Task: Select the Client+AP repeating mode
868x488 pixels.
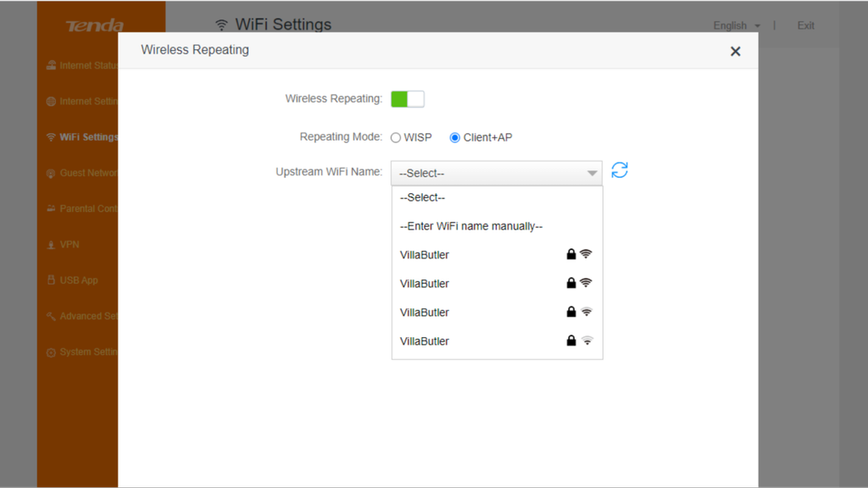Action: coord(454,136)
